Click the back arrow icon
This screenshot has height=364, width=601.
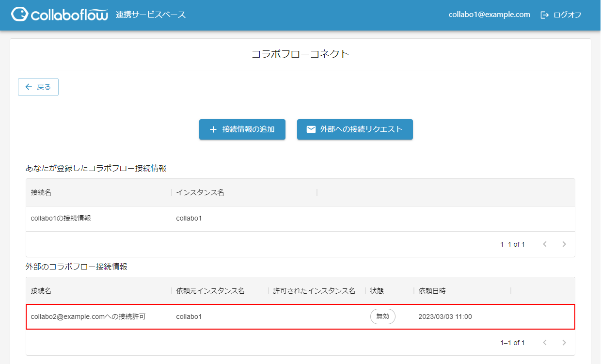tap(29, 87)
